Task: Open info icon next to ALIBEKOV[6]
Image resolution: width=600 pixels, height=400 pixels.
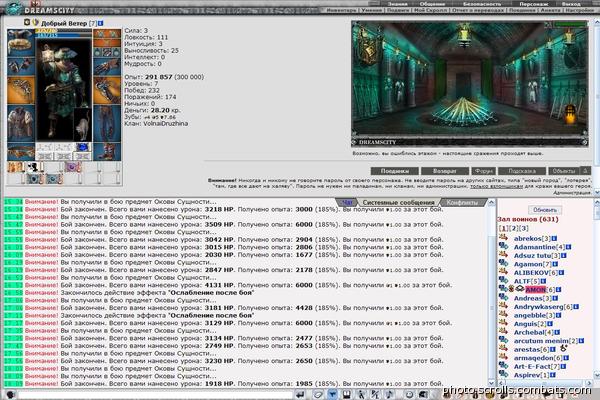Action: [x=561, y=273]
